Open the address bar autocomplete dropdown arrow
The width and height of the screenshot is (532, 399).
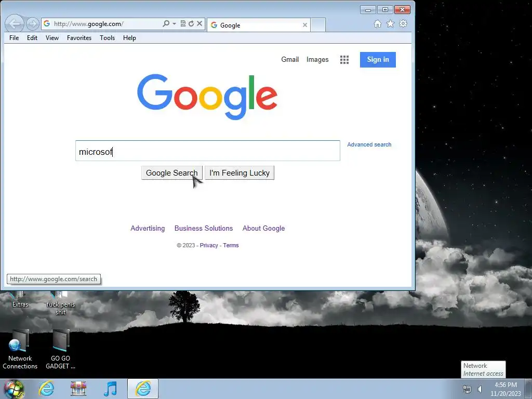point(175,23)
